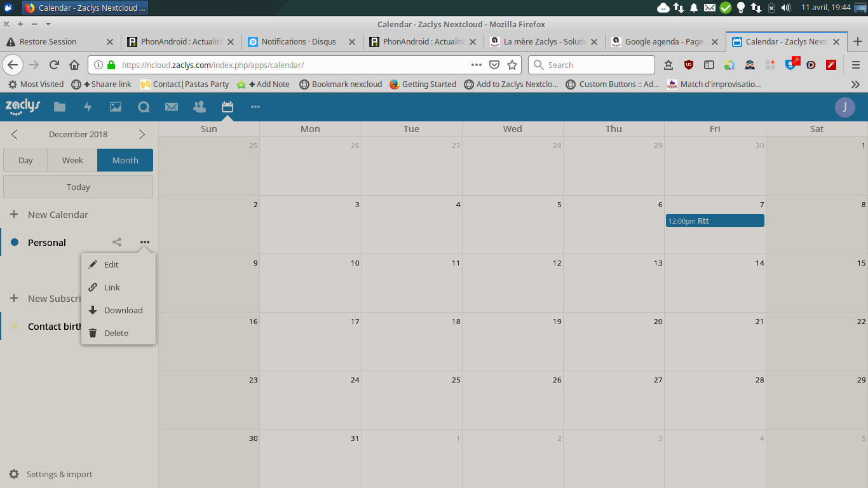The image size is (868, 488).
Task: Open the Mail envelope icon in Nextcloud header
Action: click(172, 107)
